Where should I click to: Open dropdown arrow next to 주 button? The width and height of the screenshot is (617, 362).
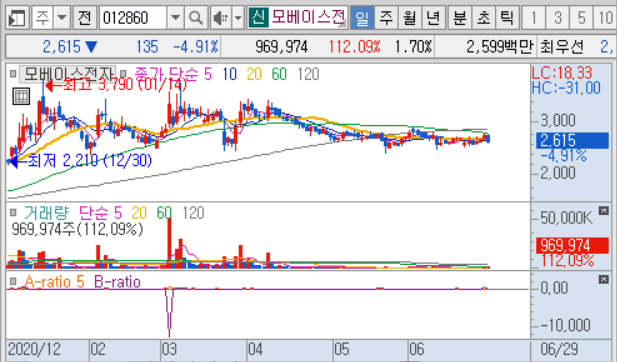(62, 18)
